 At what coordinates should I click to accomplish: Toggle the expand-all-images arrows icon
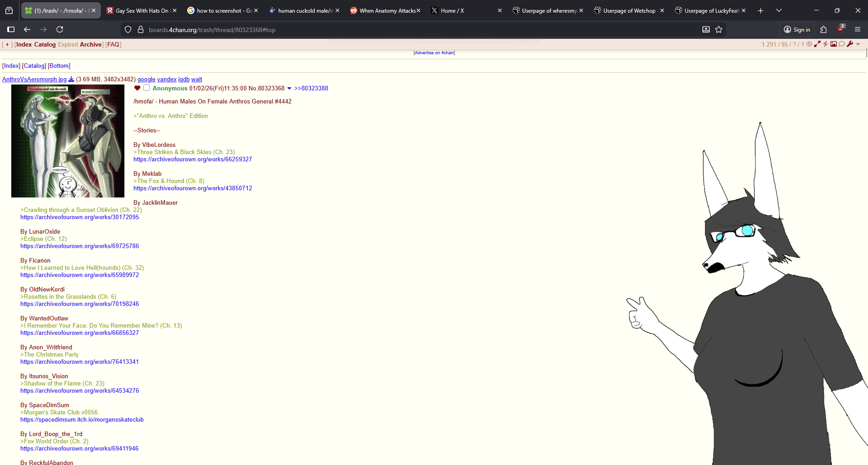pos(817,44)
